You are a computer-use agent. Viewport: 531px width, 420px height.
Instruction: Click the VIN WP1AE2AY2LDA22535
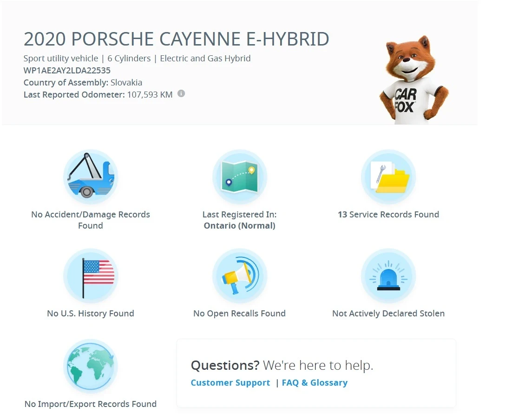pyautogui.click(x=67, y=71)
